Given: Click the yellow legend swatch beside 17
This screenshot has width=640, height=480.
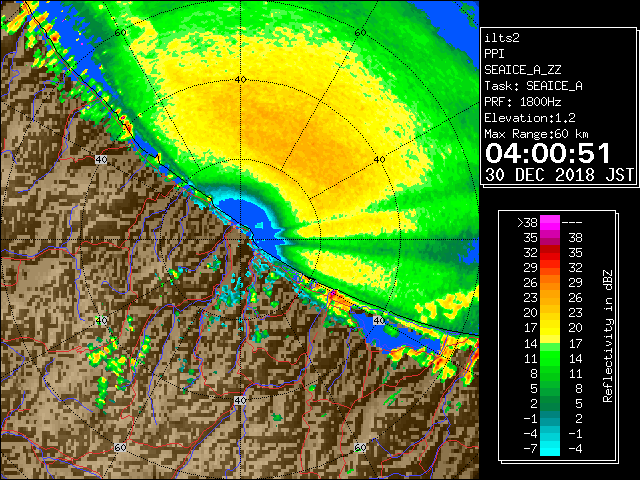Looking at the screenshot, I should 550,328.
